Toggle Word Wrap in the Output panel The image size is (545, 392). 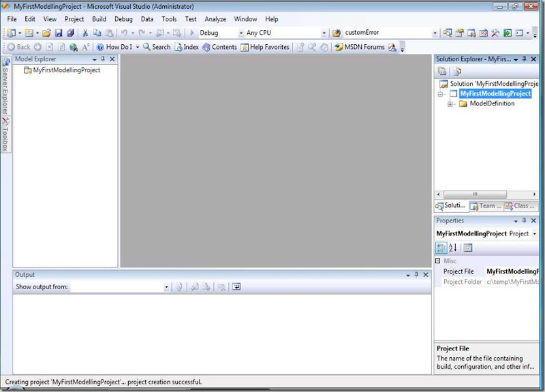pos(236,287)
